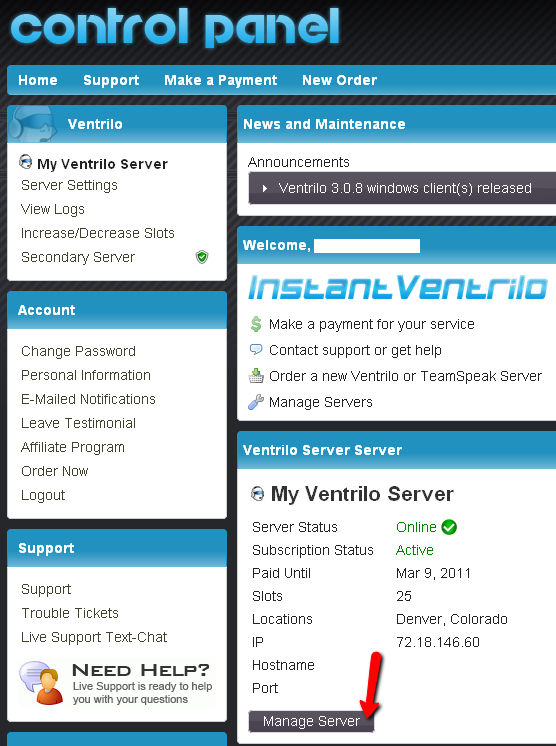Open Make a Payment in top bar
The width and height of the screenshot is (556, 746).
(221, 80)
